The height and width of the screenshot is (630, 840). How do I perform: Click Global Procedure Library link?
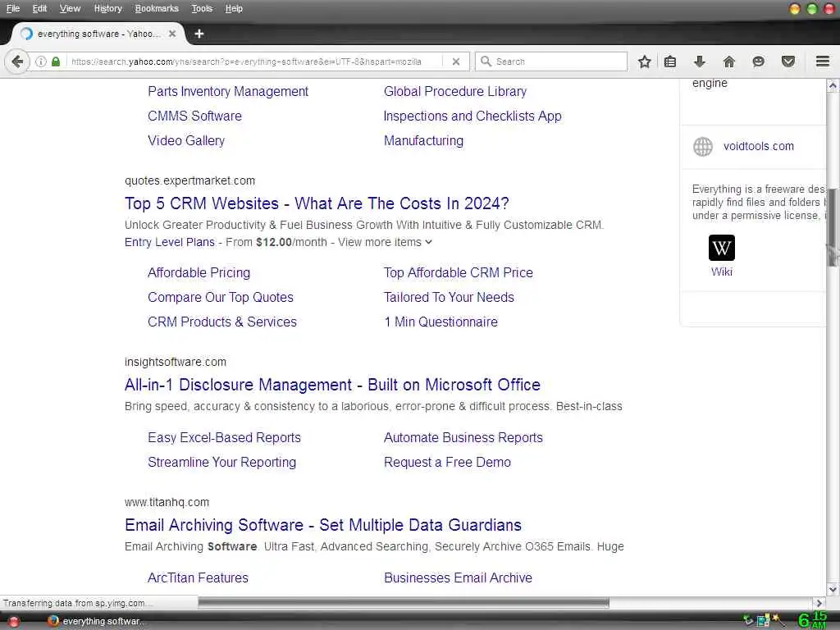pyautogui.click(x=454, y=92)
